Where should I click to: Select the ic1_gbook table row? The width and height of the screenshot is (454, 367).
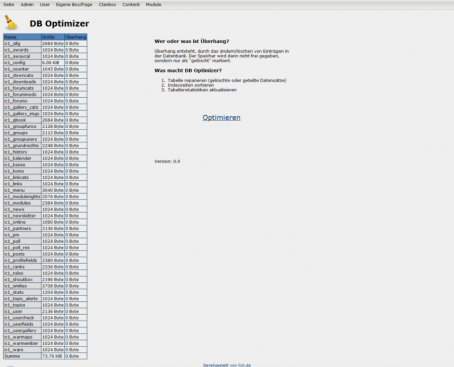(x=45, y=120)
